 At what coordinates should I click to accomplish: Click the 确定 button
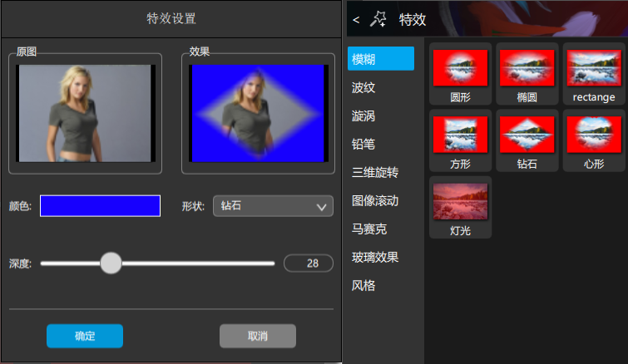85,336
